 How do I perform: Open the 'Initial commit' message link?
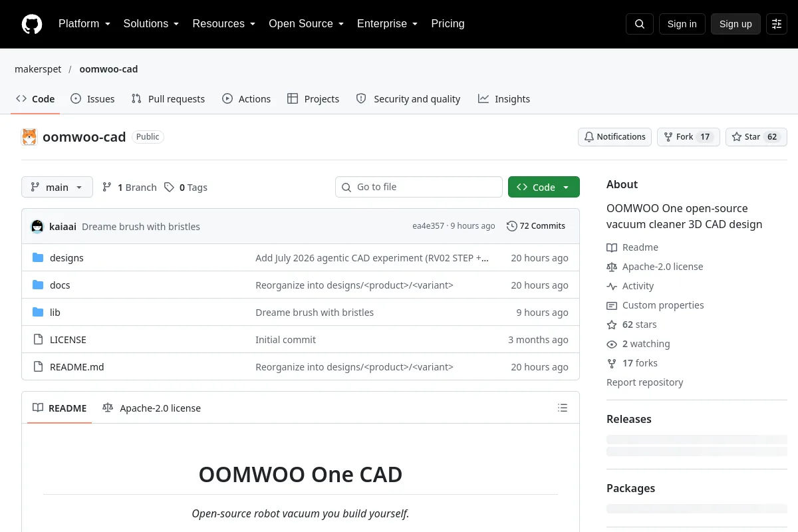coord(285,340)
